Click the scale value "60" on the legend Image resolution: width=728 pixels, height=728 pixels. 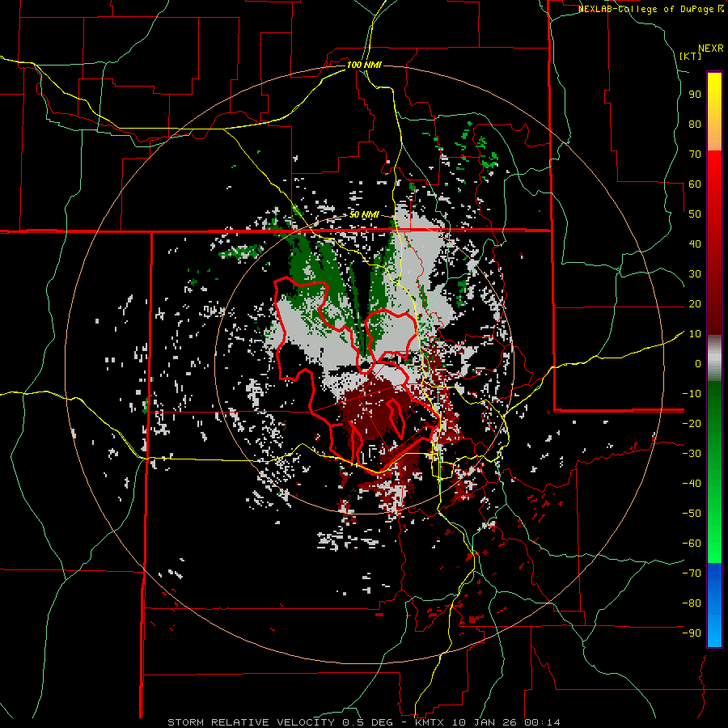pyautogui.click(x=695, y=184)
